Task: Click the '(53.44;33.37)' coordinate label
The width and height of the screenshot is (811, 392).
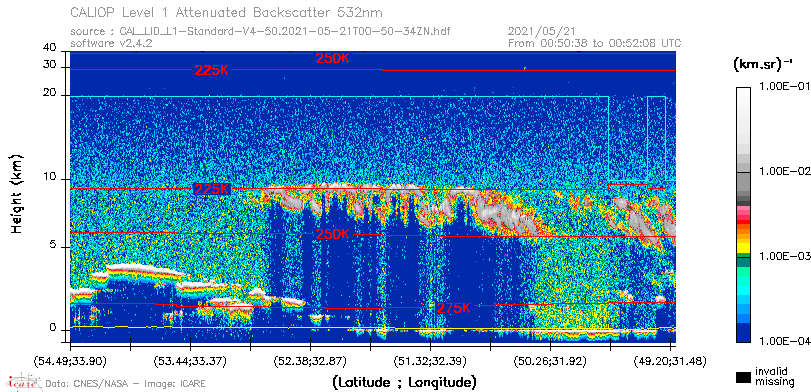Action: click(x=191, y=360)
